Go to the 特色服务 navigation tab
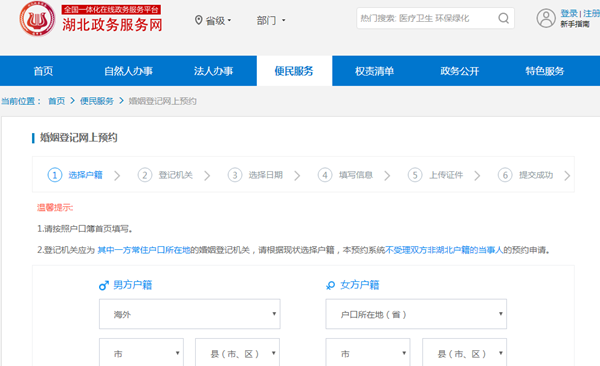This screenshot has height=366, width=600. point(545,71)
